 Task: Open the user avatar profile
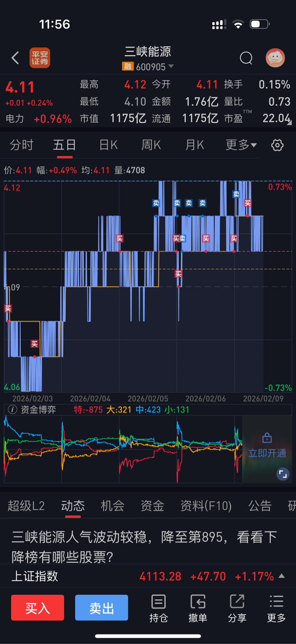pyautogui.click(x=275, y=58)
